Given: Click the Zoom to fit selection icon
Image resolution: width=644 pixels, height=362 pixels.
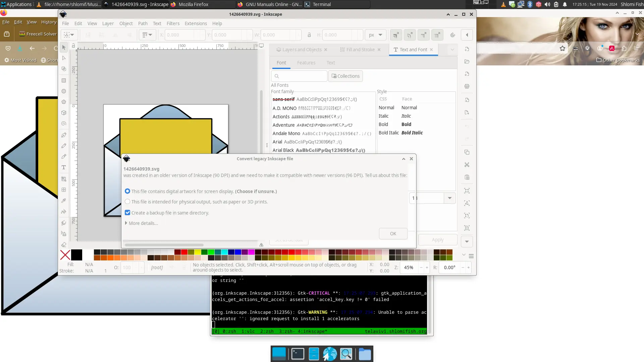Looking at the screenshot, I should (x=467, y=191).
